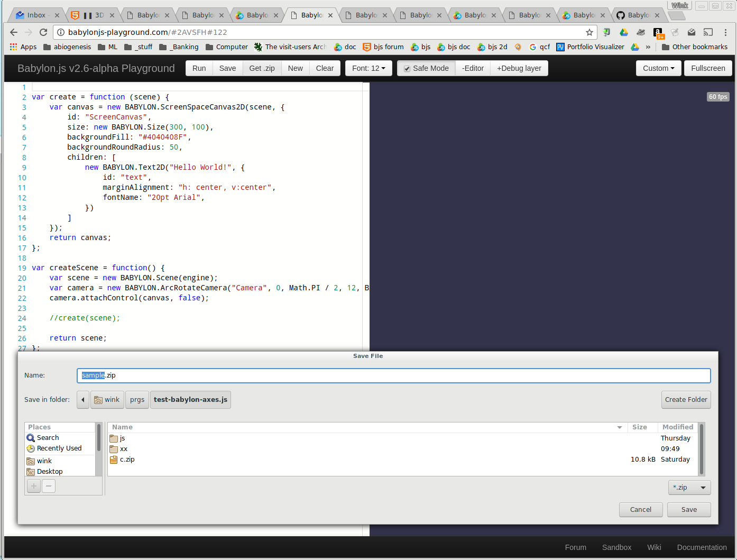Switch to the 3D browser tab
The width and height of the screenshot is (737, 560).
94,15
